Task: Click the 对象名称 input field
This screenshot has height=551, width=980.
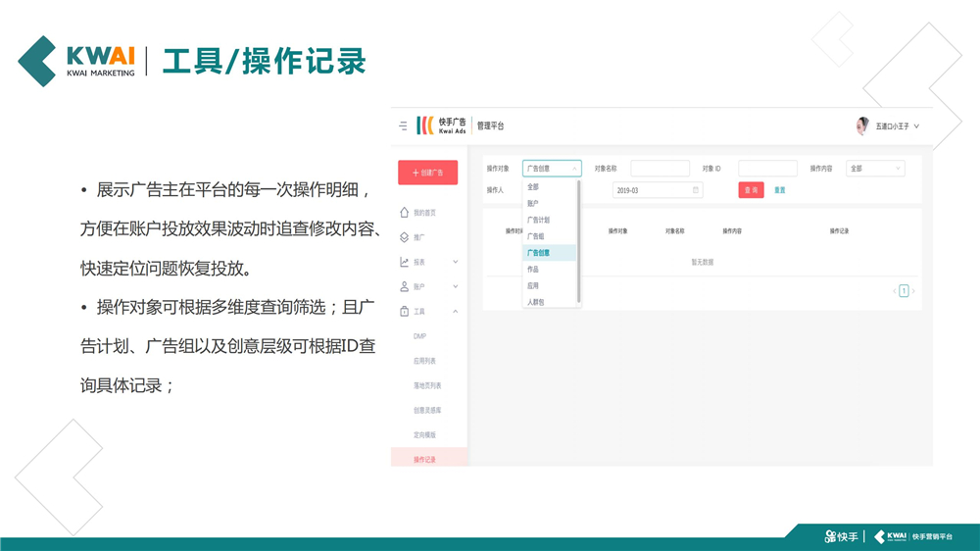Action: pyautogui.click(x=660, y=169)
